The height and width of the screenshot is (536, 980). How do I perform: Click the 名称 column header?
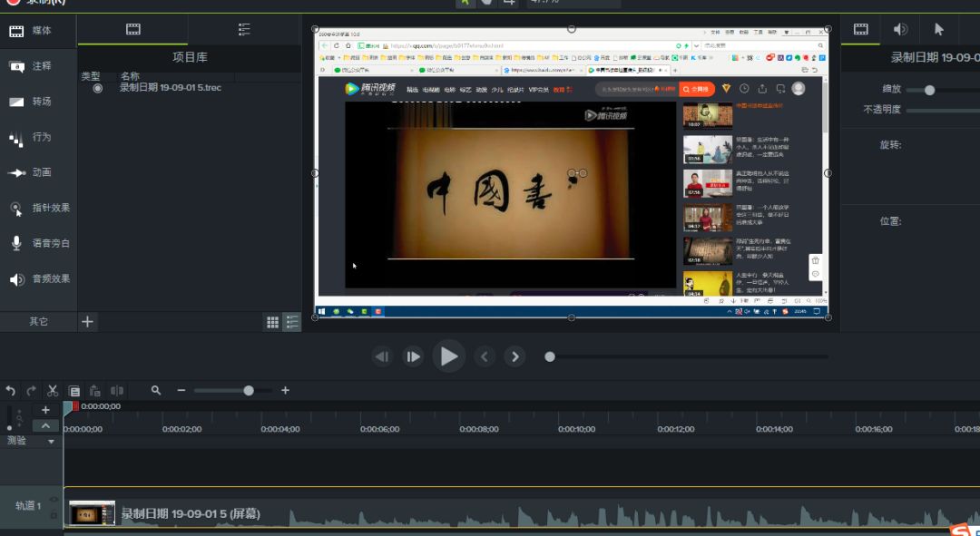[130, 76]
